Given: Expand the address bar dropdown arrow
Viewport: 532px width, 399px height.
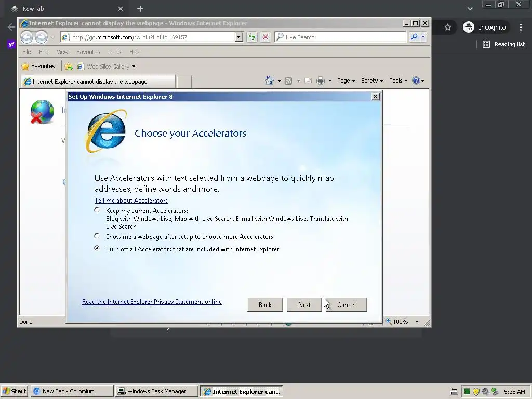Looking at the screenshot, I should pyautogui.click(x=239, y=37).
